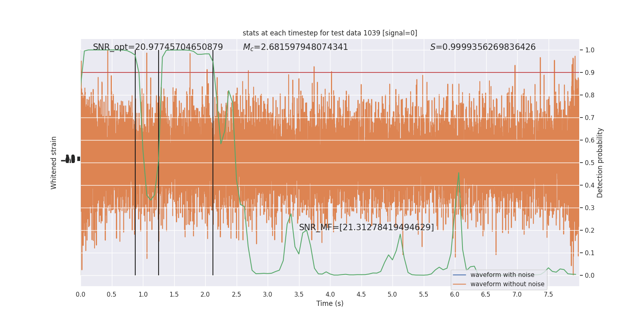644x322 pixels.
Task: Click the SNR_MF=[21.31278419494629] annotation
Action: pyautogui.click(x=366, y=227)
